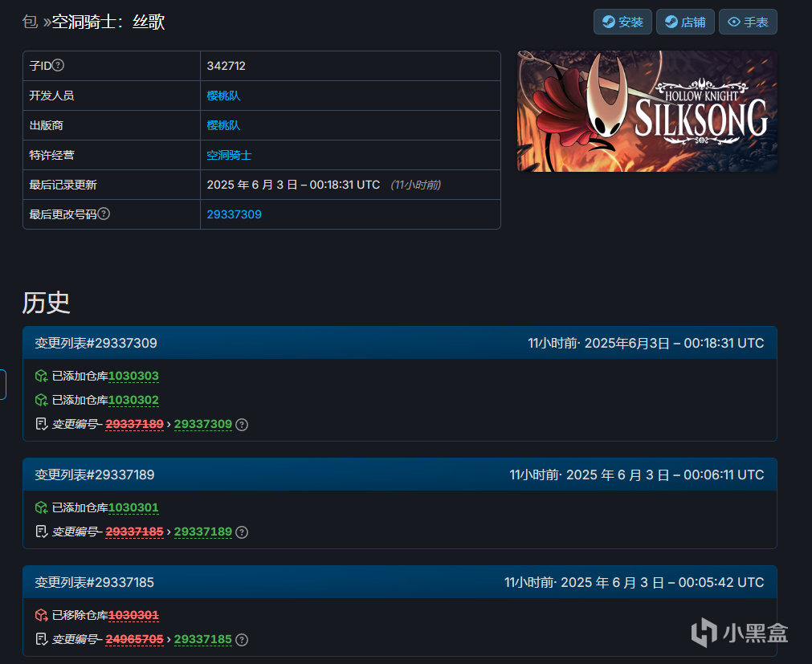Click old change number 24965705 in red

point(135,640)
